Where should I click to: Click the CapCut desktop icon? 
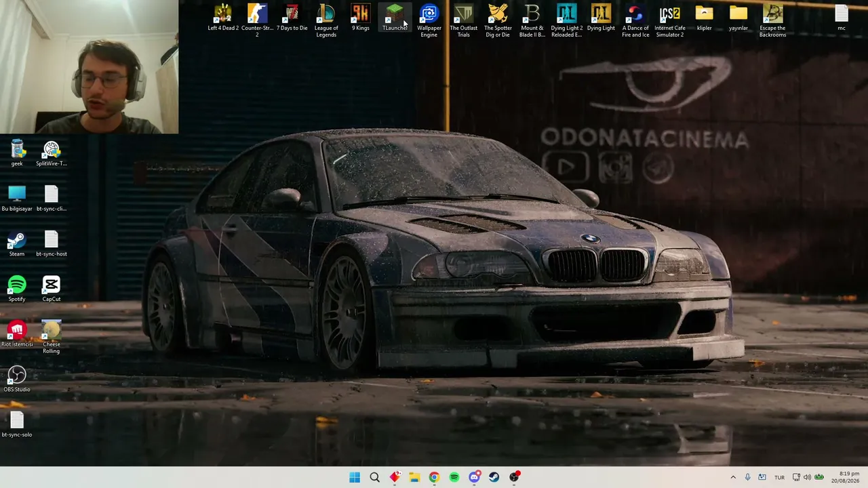[52, 289]
